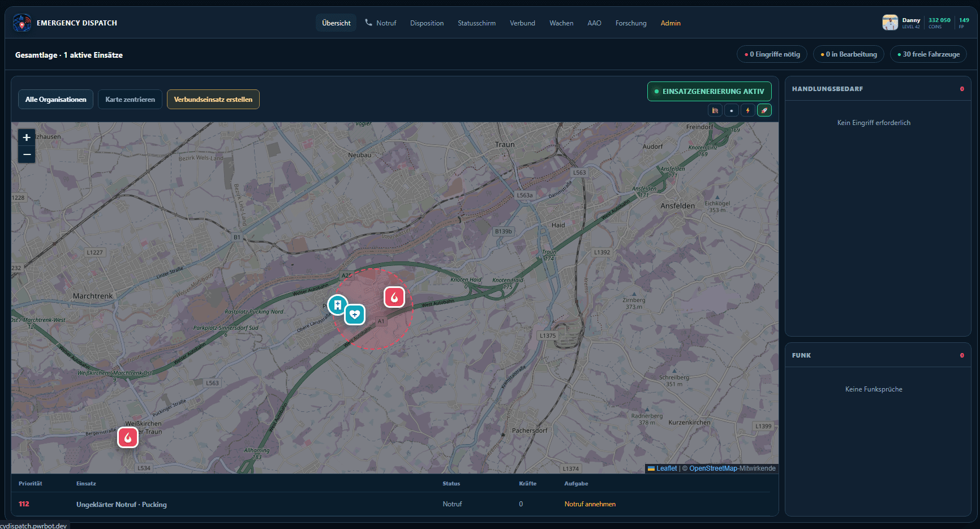Zoom in on the map
This screenshot has width=980, height=529.
pyautogui.click(x=27, y=137)
